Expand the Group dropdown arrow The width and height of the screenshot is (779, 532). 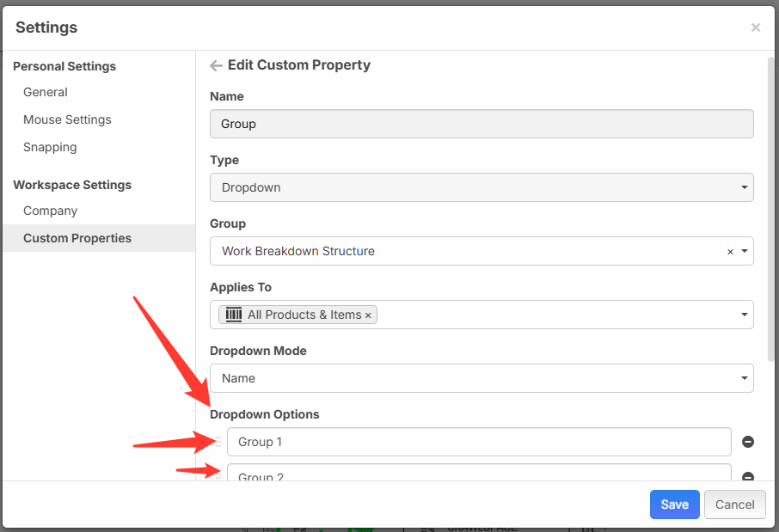click(x=744, y=252)
